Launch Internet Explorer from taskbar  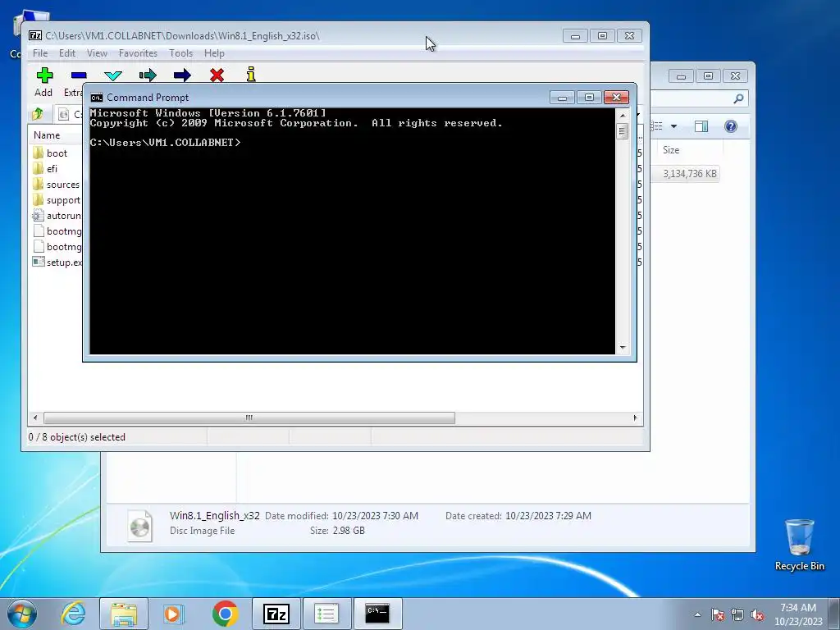pos(73,614)
